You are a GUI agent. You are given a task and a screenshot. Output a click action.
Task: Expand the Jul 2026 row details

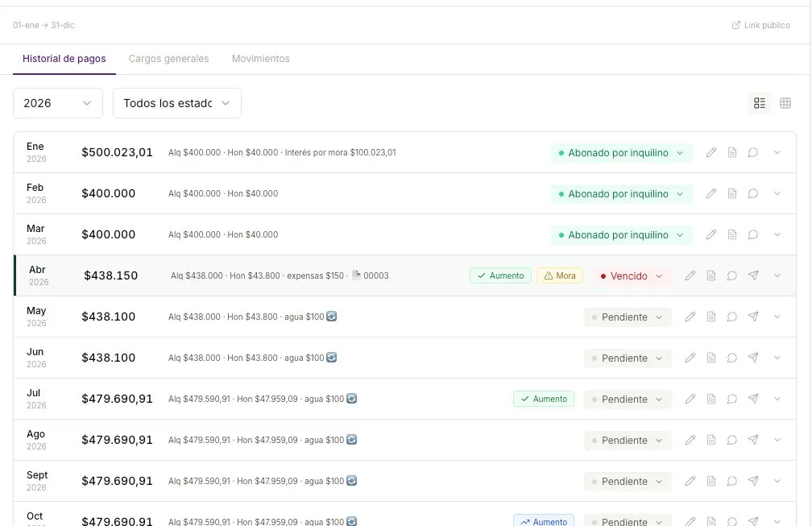[x=777, y=399]
